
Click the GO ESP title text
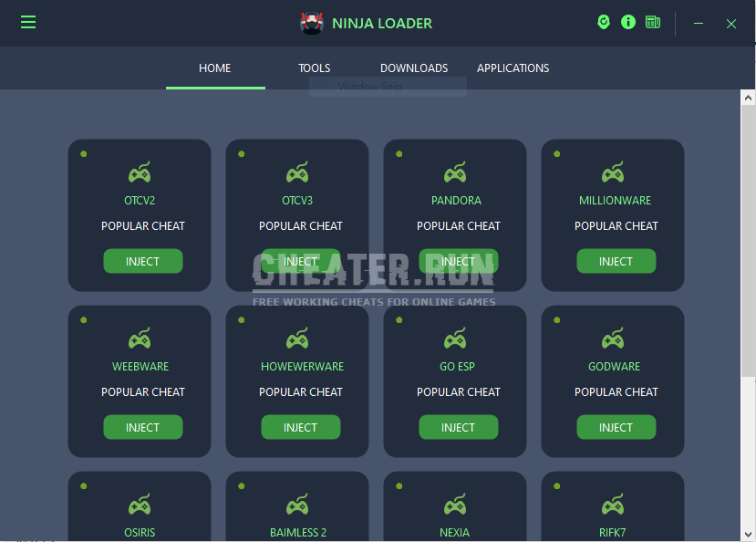pyautogui.click(x=457, y=367)
